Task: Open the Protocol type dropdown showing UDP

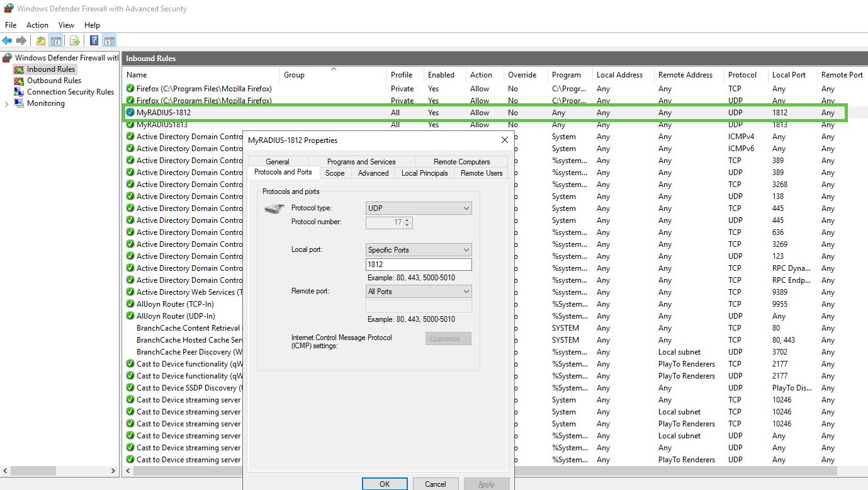Action: 419,208
